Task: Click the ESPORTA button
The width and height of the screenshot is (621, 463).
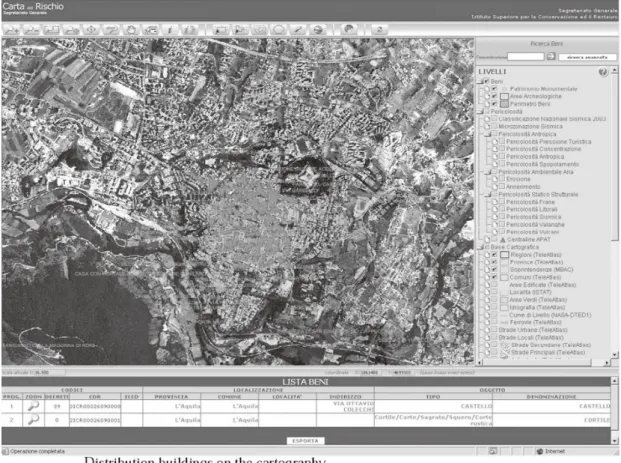Action: coord(305,441)
